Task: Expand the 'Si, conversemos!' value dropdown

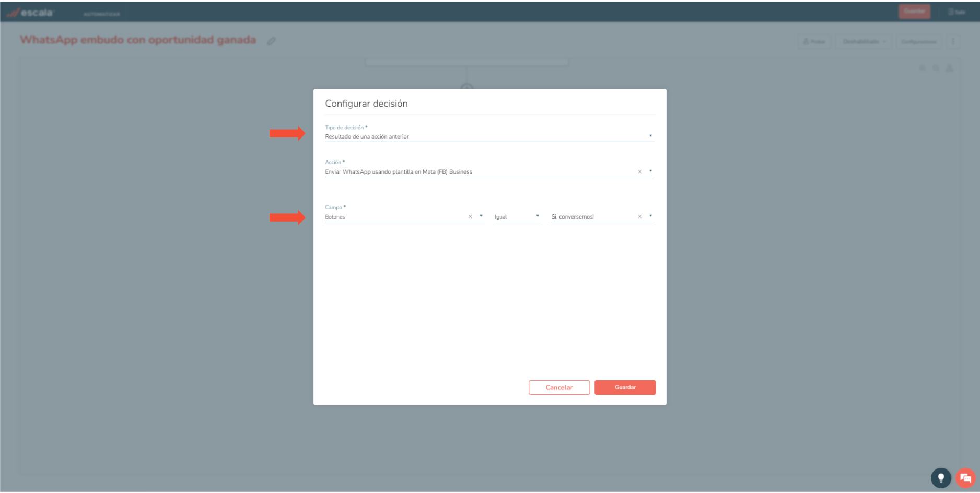Action: tap(650, 216)
